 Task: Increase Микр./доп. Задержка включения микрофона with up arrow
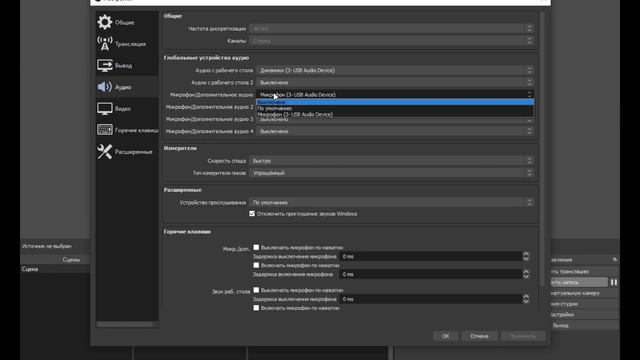(526, 272)
